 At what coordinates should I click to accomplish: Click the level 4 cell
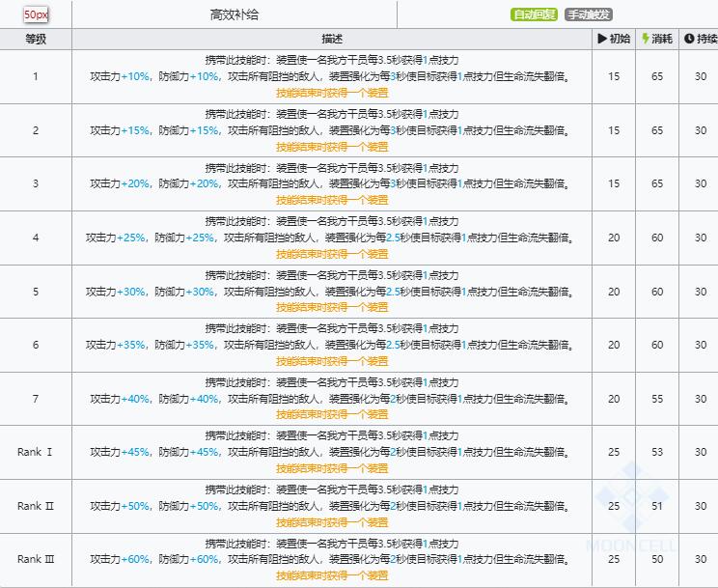coord(36,238)
